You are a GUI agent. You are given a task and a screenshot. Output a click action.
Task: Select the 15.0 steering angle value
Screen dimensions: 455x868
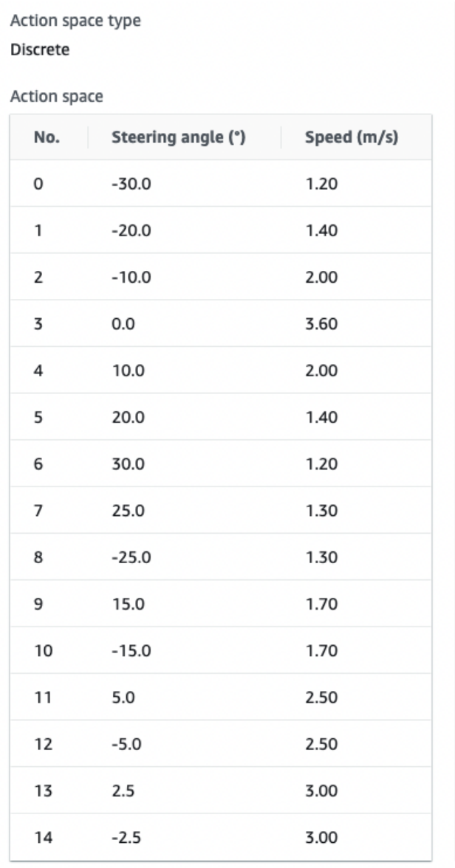[x=127, y=604]
